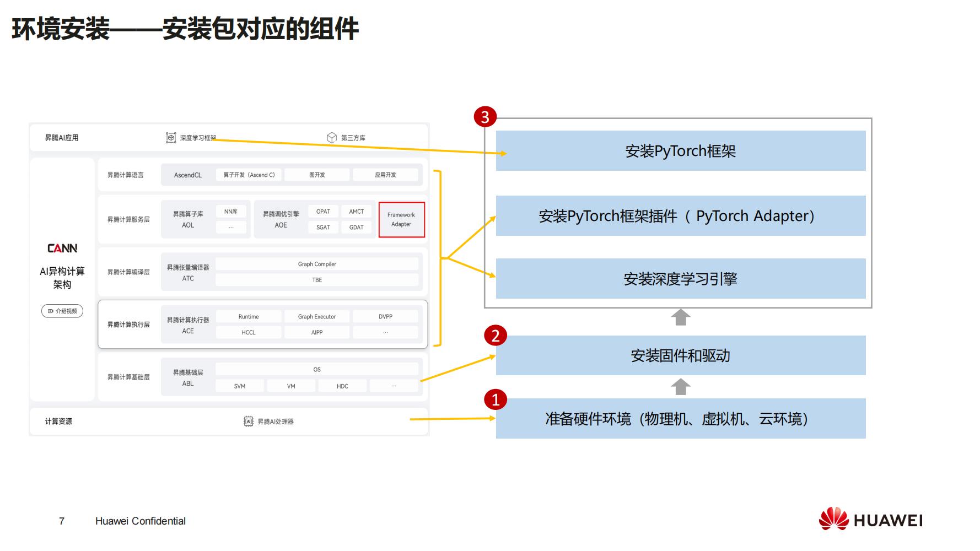The image size is (980, 551).
Task: Click the 昇腾张量编译器 ATC label
Action: [188, 272]
